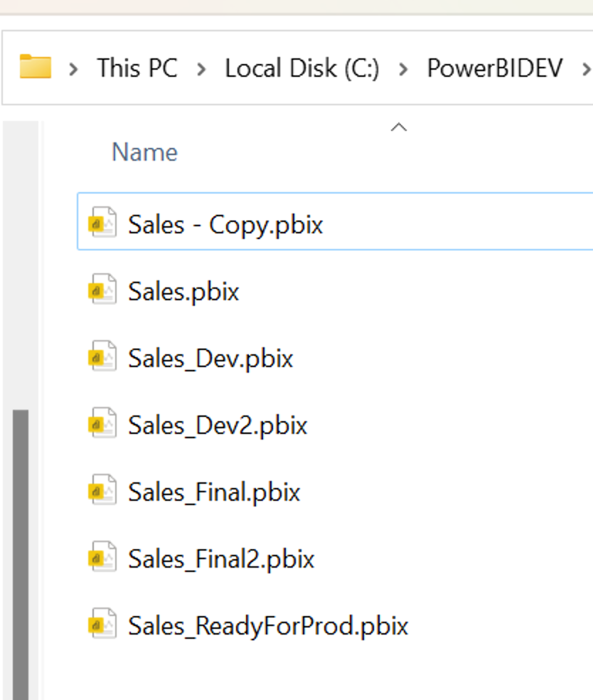Viewport: 593px width, 700px height.
Task: Click the Sales_Dev.pbix file icon
Action: 102,356
